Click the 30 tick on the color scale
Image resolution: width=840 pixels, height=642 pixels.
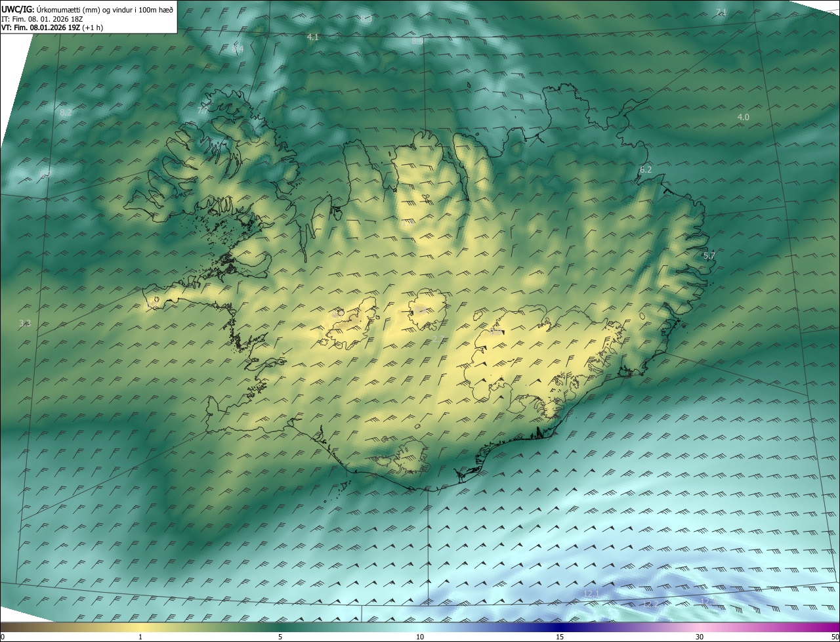tap(700, 637)
